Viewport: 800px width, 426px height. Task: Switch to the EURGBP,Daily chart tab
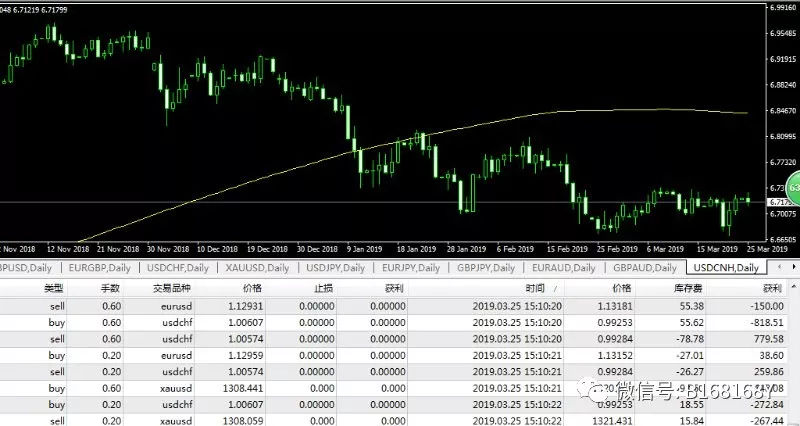[x=97, y=267]
